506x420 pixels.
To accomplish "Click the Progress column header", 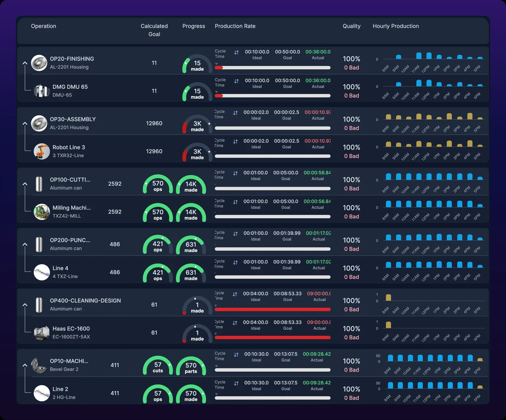I will tap(194, 26).
